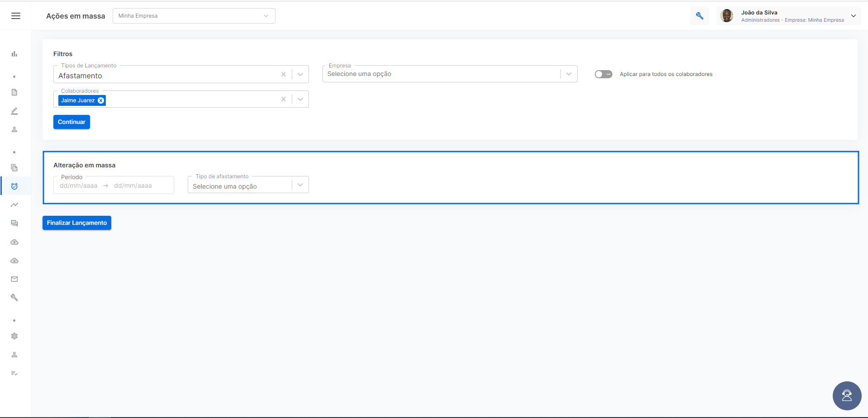The height and width of the screenshot is (418, 868).
Task: Click the blue wrench tool icon in header
Action: click(x=700, y=16)
